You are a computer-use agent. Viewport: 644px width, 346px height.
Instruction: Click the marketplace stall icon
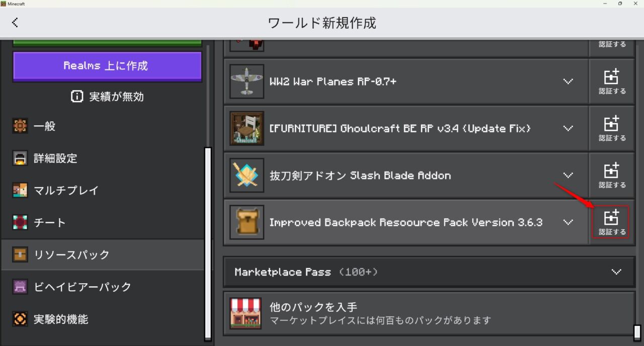(x=246, y=313)
